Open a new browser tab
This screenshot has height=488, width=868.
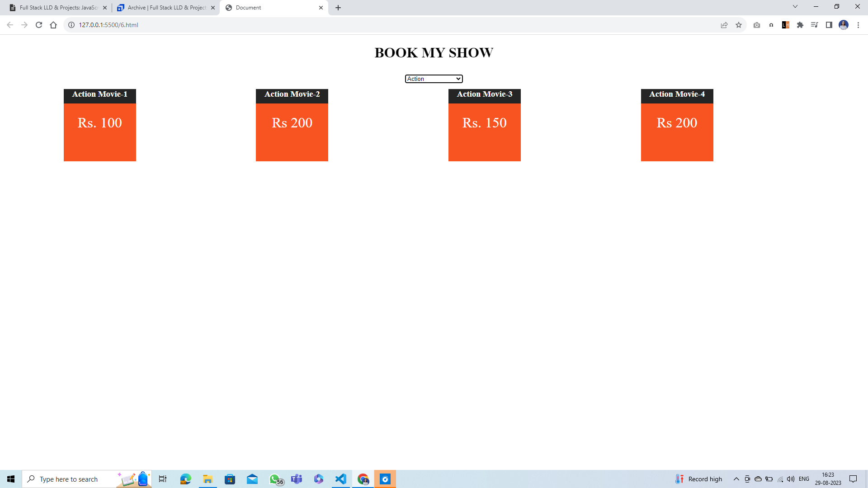338,8
